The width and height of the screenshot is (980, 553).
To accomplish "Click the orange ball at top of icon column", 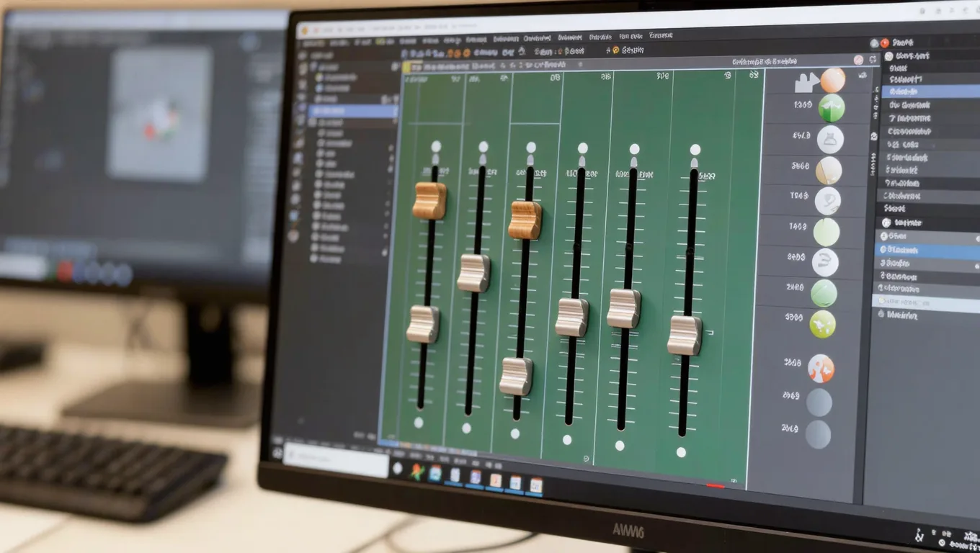I will tap(832, 80).
